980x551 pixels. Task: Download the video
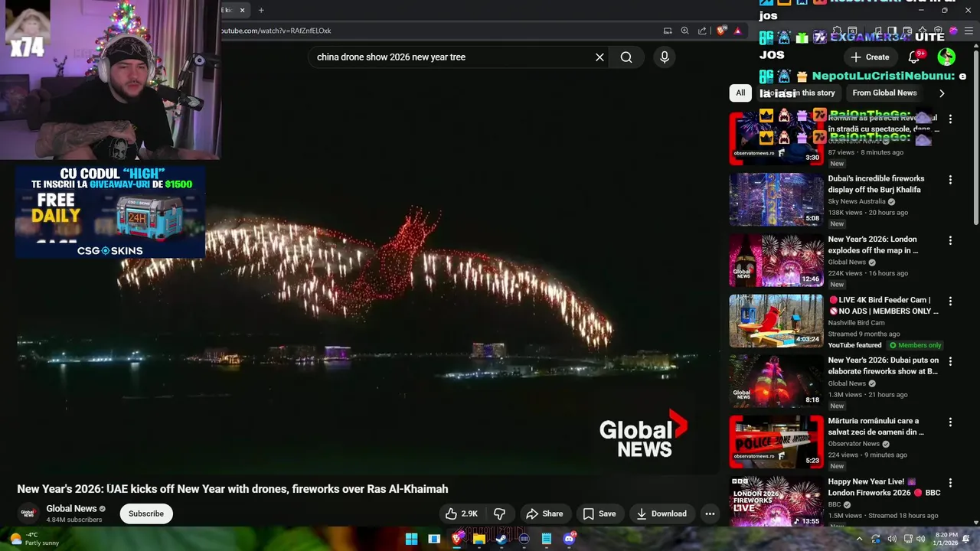[661, 514]
